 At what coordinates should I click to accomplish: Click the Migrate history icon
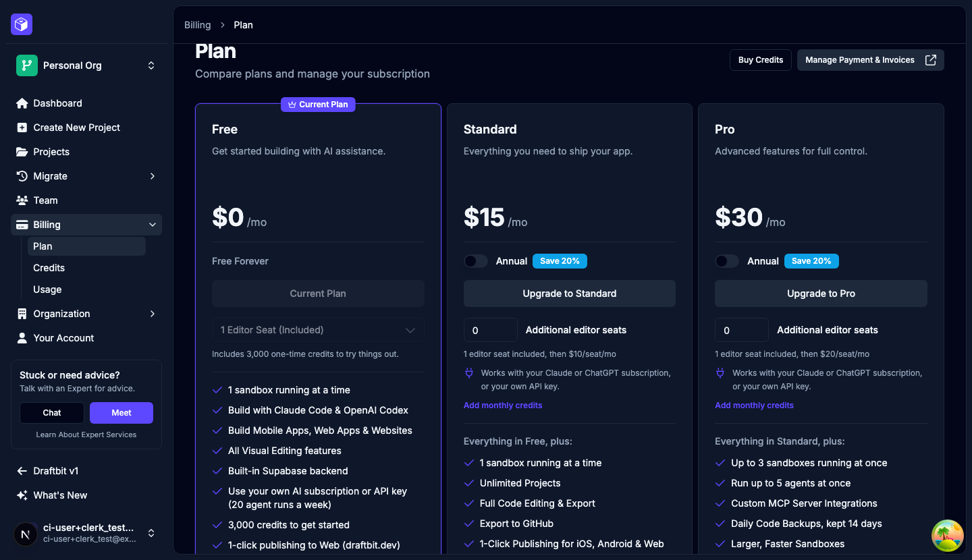(x=22, y=176)
